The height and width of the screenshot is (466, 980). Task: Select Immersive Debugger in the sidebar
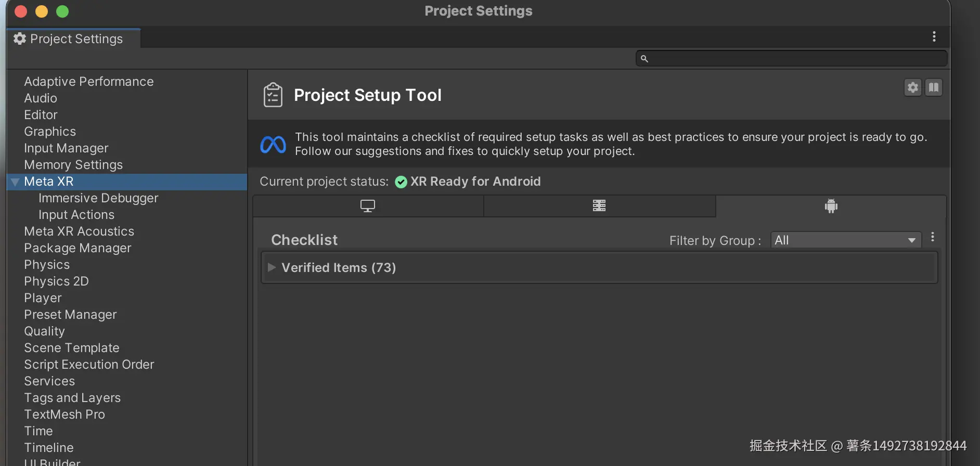98,198
